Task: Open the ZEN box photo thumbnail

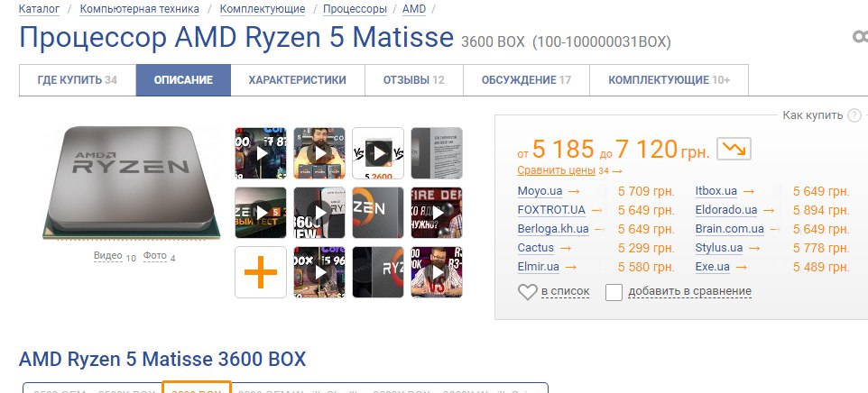Action: [378, 213]
